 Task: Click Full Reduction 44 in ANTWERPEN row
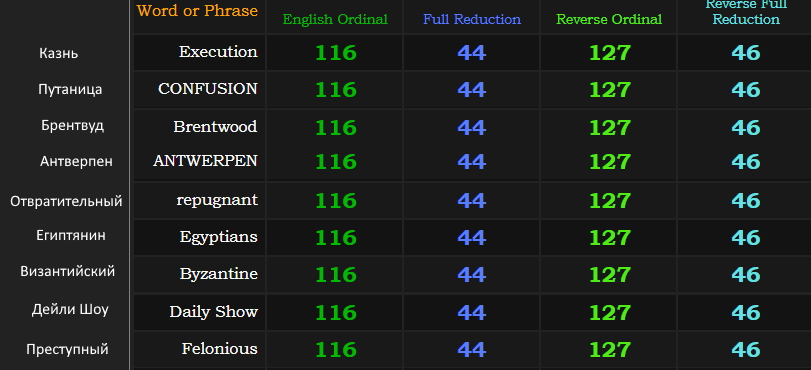click(x=471, y=162)
